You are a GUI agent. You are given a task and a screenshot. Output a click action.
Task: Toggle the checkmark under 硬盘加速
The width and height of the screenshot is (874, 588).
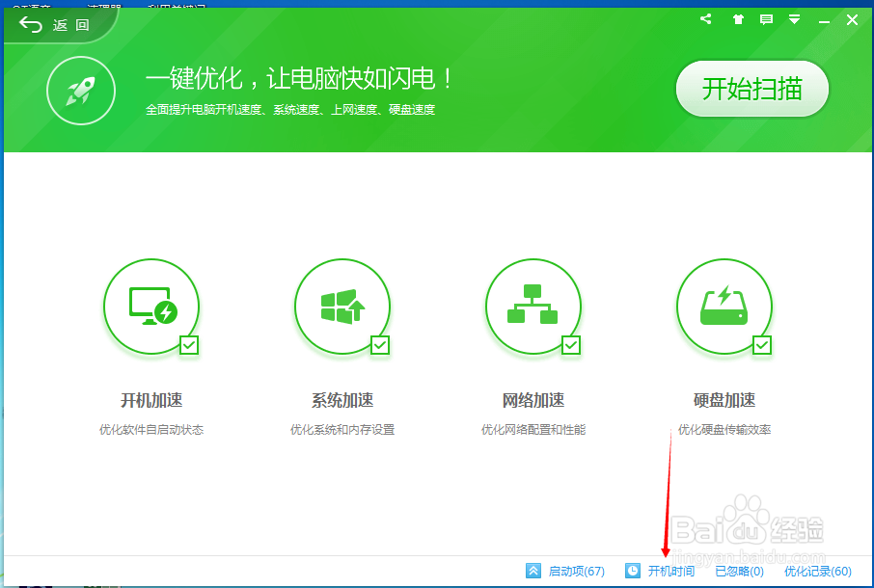[762, 344]
